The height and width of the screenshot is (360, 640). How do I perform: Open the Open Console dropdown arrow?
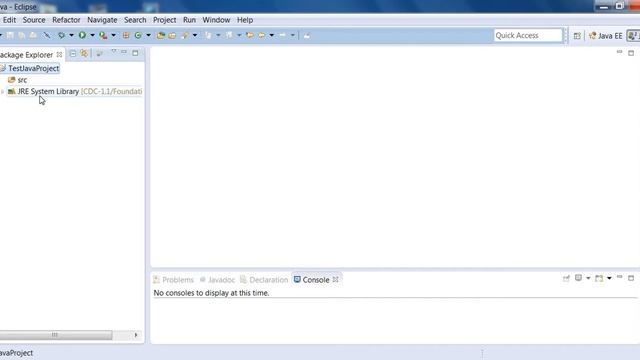609,278
